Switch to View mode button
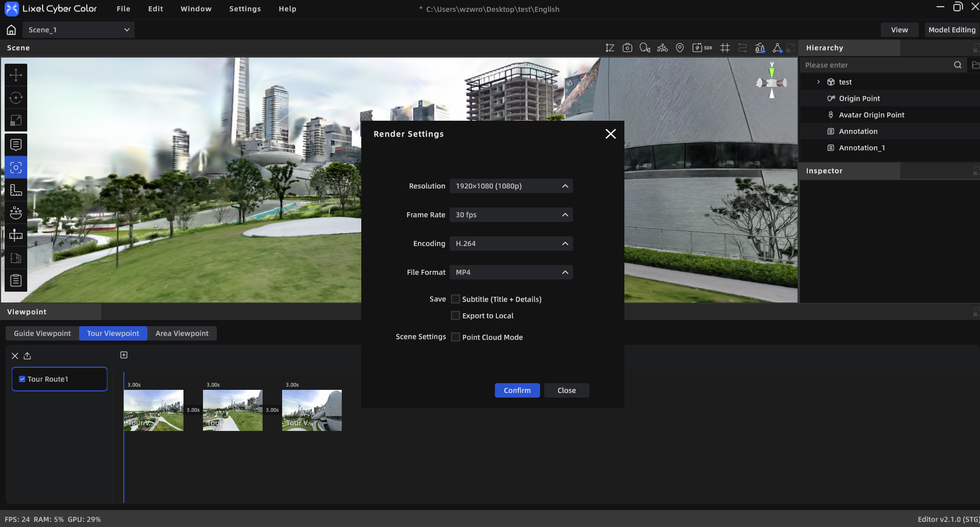The width and height of the screenshot is (980, 527). pyautogui.click(x=899, y=30)
